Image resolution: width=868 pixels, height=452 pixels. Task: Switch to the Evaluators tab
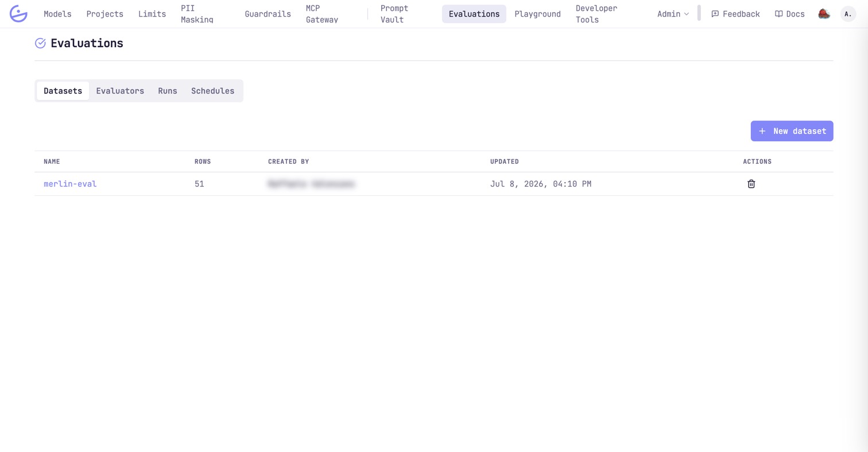[120, 91]
